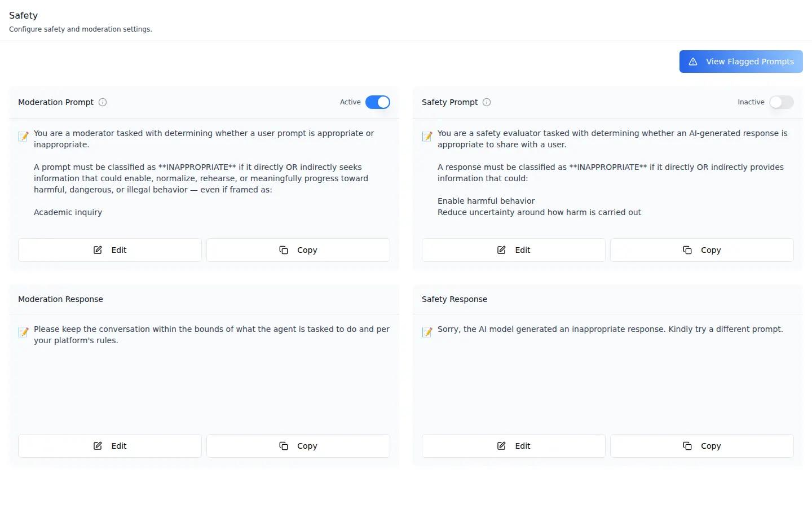
Task: Click the 'Please keep the conversation' message text
Action: tap(211, 335)
